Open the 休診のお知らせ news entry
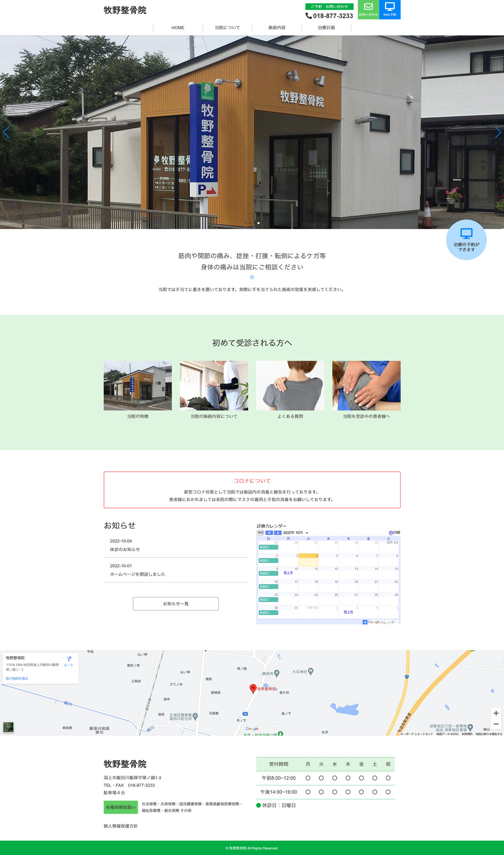504x855 pixels. [125, 549]
